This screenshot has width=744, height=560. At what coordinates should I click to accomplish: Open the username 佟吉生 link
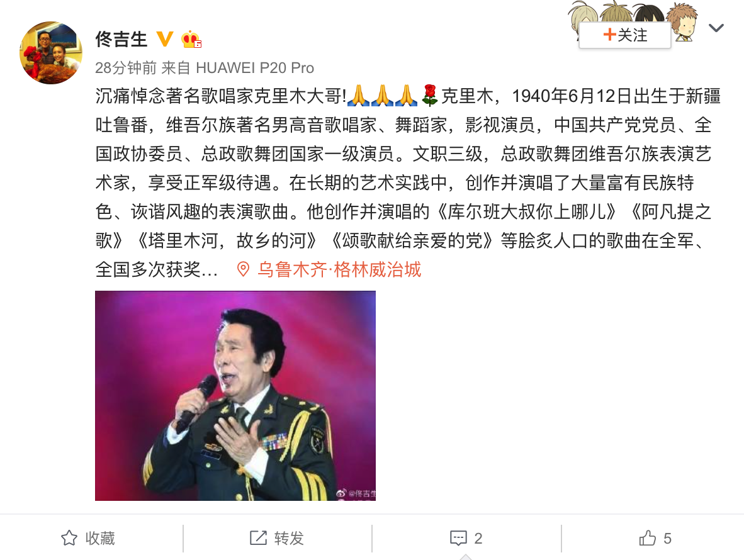121,40
